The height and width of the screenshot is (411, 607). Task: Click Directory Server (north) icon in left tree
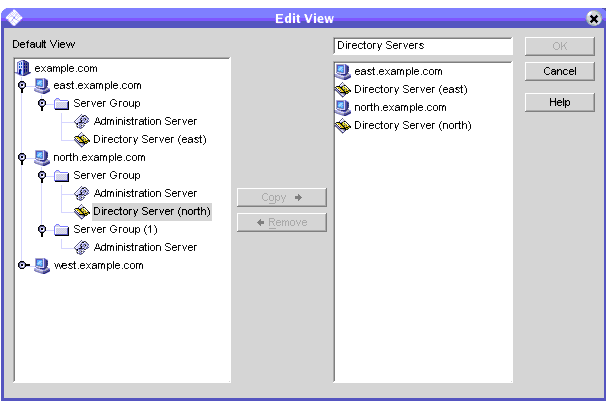tap(82, 211)
